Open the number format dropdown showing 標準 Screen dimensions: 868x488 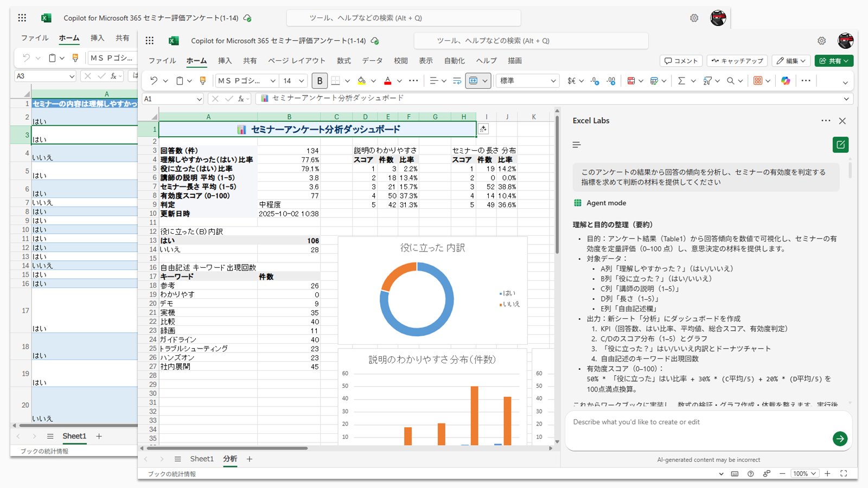coord(553,81)
